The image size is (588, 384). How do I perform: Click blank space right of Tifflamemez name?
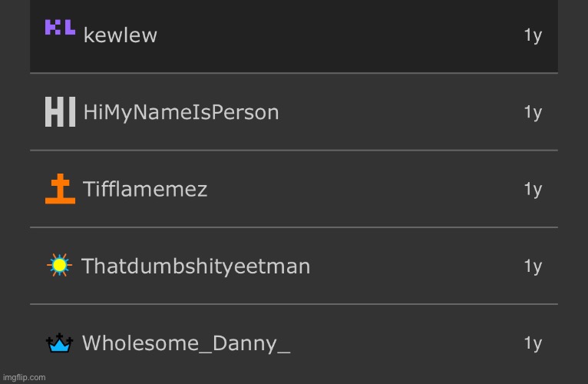361,190
